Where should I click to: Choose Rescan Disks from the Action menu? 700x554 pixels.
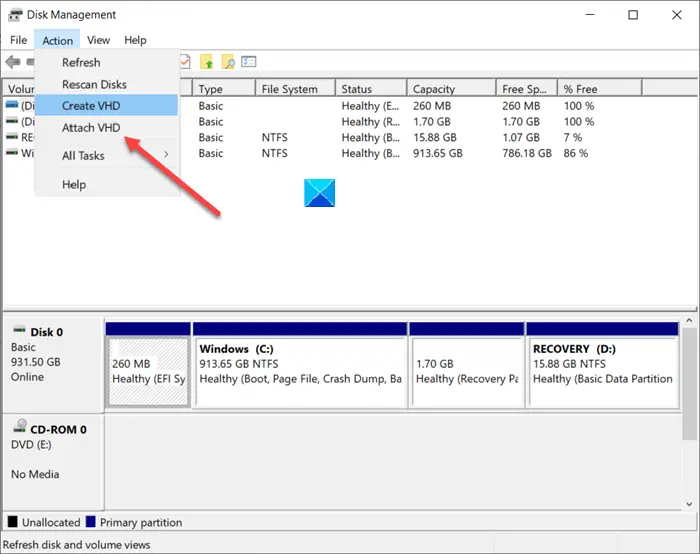pos(106,84)
